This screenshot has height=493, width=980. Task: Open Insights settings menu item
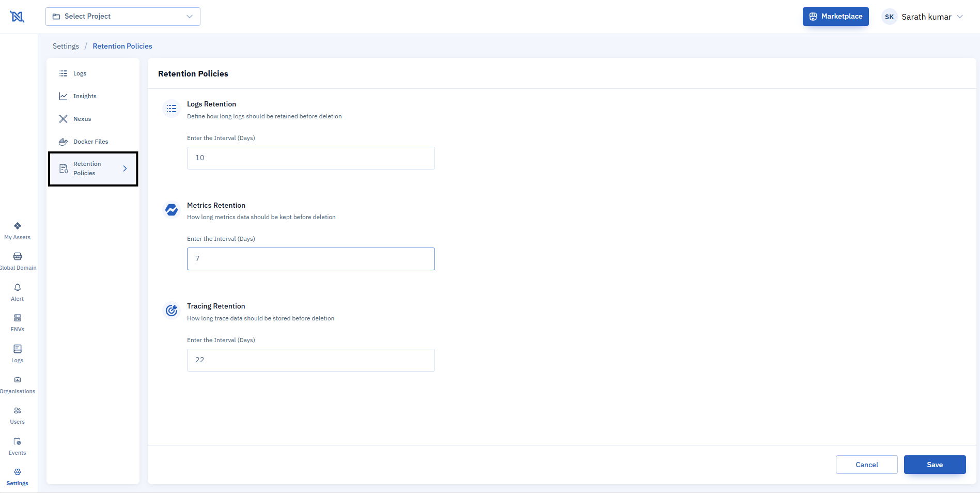(x=93, y=96)
